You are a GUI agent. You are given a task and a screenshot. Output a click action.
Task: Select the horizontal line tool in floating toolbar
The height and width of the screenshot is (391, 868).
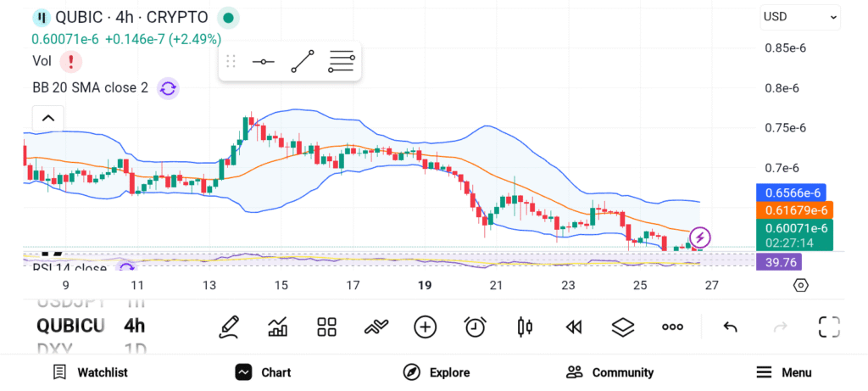(x=263, y=62)
